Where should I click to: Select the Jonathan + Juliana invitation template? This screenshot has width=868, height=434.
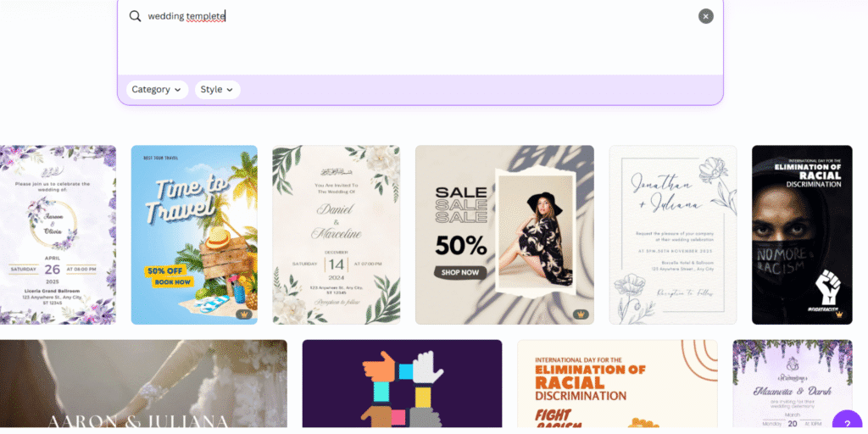pos(673,235)
